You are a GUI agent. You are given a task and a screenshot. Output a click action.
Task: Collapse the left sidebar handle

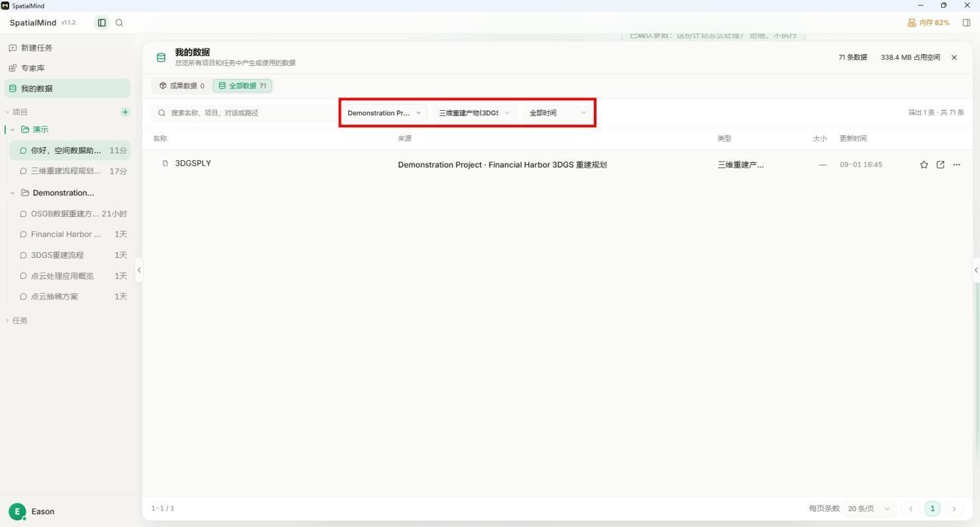click(x=138, y=270)
